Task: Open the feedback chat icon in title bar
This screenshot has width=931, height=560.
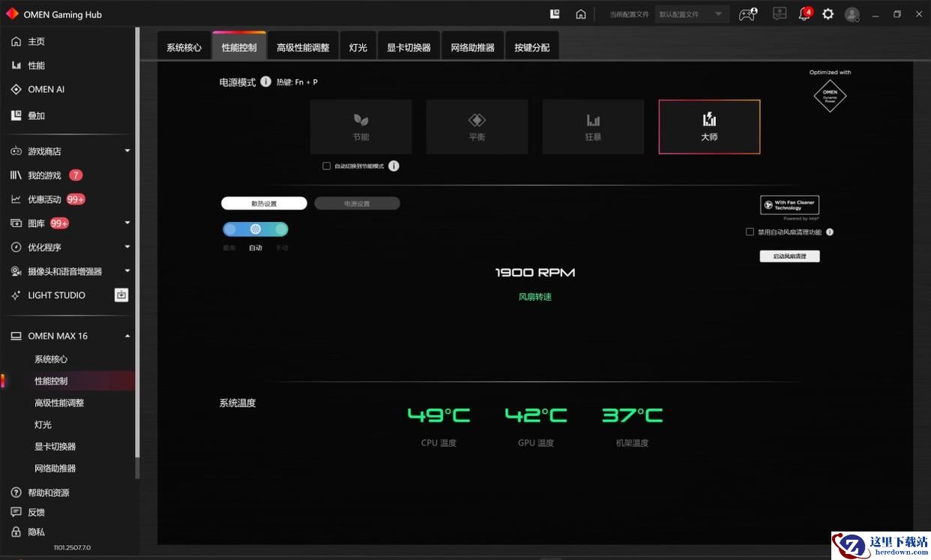Action: tap(780, 13)
